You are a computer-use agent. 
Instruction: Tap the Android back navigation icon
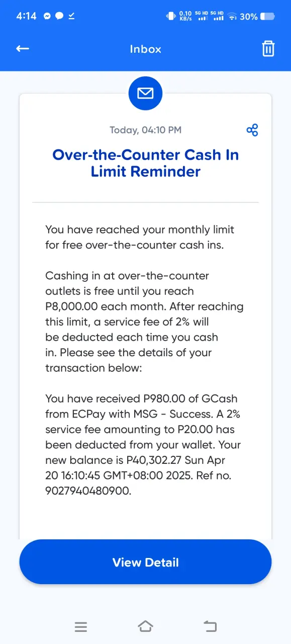coord(210,626)
